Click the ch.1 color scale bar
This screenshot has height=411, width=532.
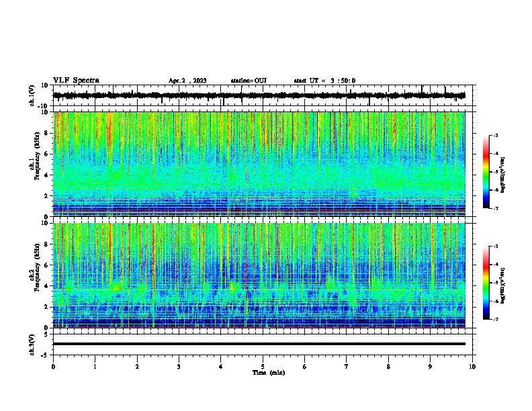486,172
